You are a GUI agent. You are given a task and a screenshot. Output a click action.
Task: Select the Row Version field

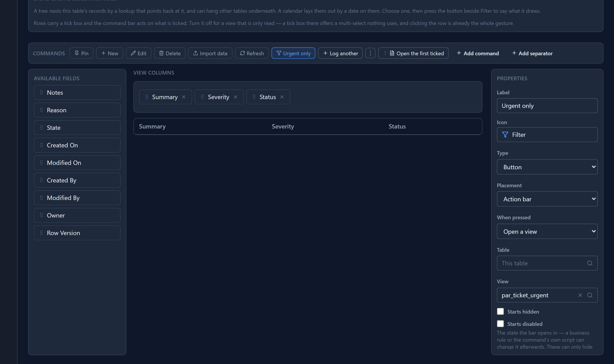(77, 233)
